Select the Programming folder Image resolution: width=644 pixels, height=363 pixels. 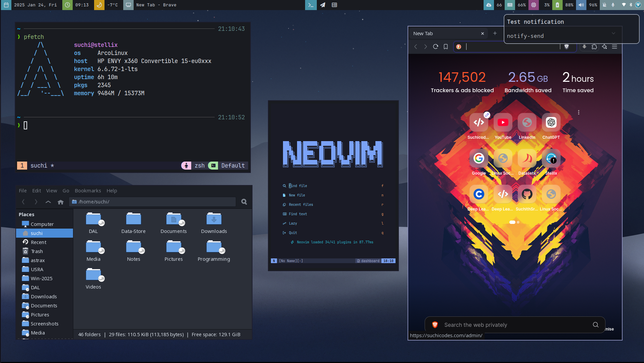[214, 251]
